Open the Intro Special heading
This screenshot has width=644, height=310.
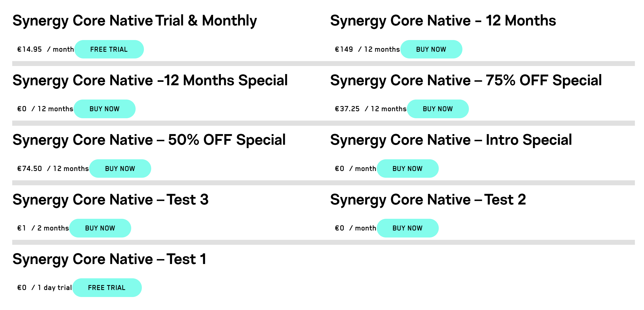(451, 140)
